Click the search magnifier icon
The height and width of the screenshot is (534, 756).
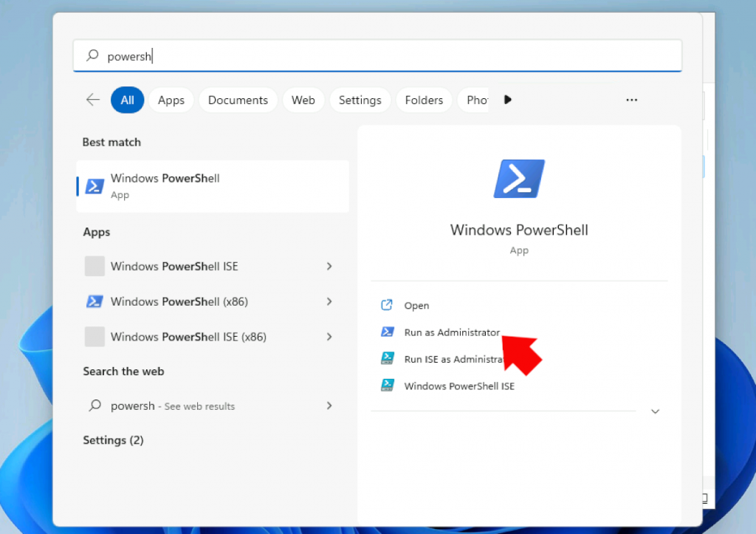[x=91, y=55]
